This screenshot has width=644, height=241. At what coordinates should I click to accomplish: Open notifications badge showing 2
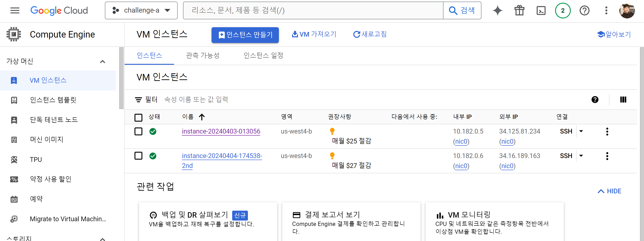pos(562,11)
